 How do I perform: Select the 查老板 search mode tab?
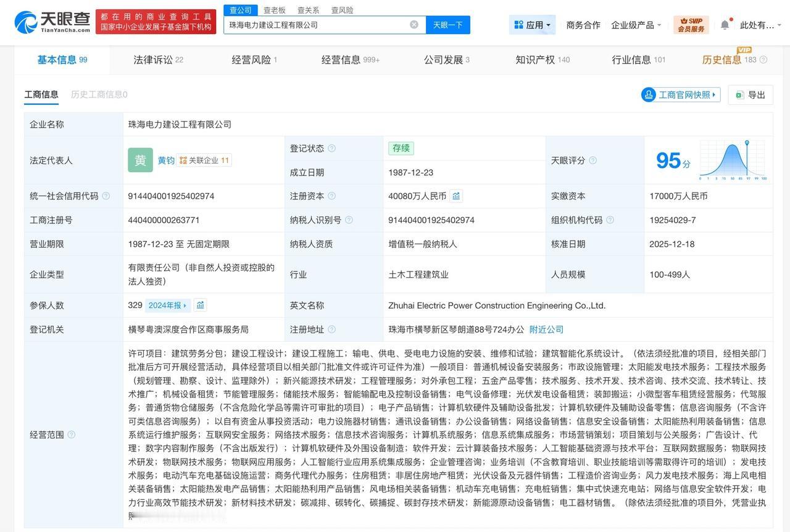[x=274, y=10]
